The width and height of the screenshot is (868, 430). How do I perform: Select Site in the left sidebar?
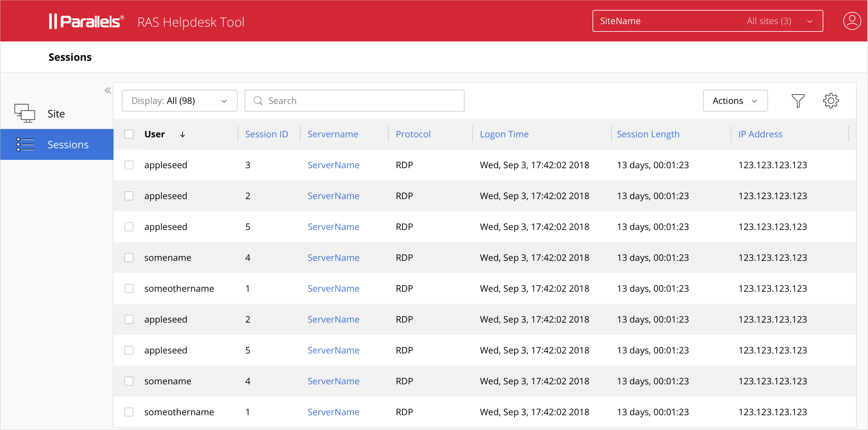click(x=56, y=114)
